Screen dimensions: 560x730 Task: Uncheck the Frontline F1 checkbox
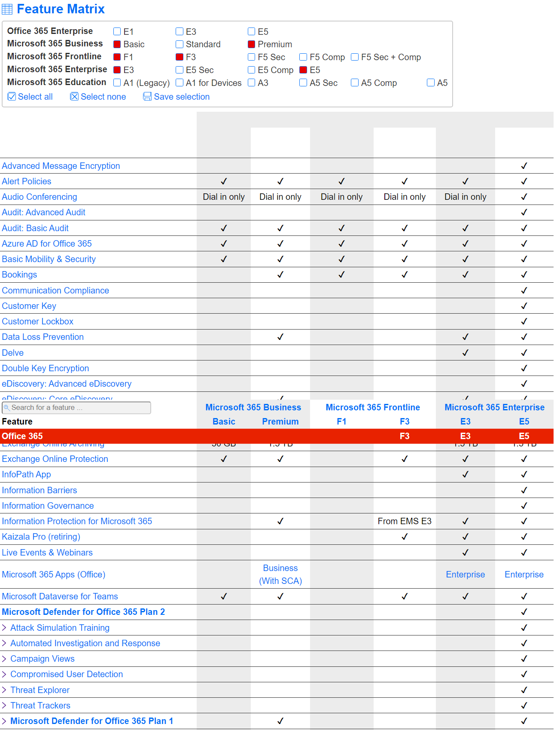click(117, 57)
